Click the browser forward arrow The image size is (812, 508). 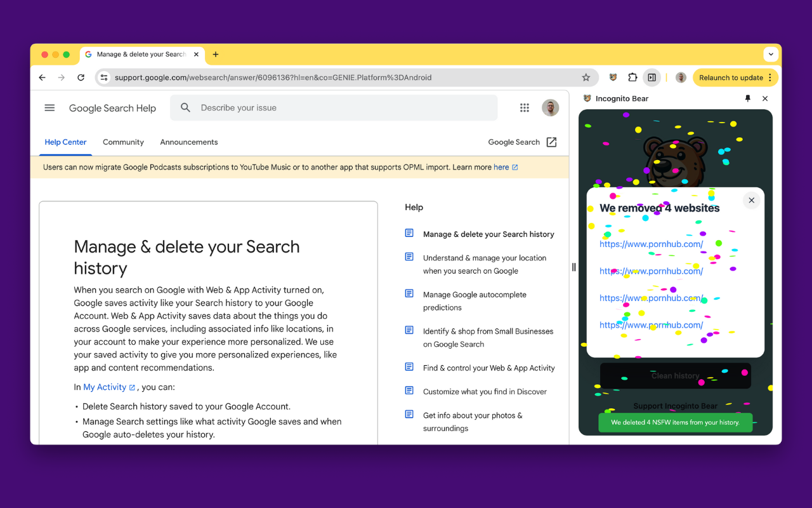click(62, 77)
